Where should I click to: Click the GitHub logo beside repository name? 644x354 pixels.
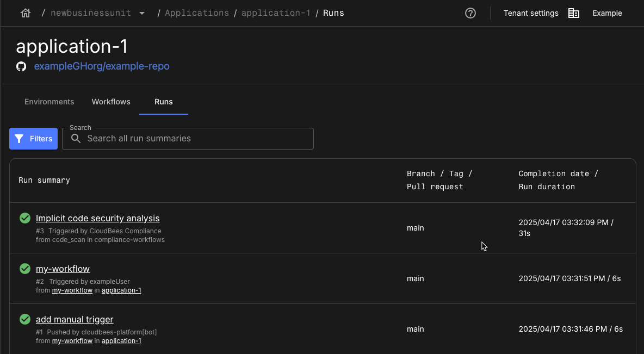pyautogui.click(x=21, y=66)
